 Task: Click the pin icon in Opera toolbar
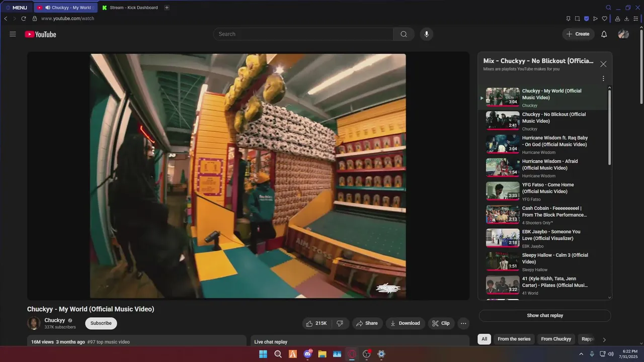(x=568, y=19)
